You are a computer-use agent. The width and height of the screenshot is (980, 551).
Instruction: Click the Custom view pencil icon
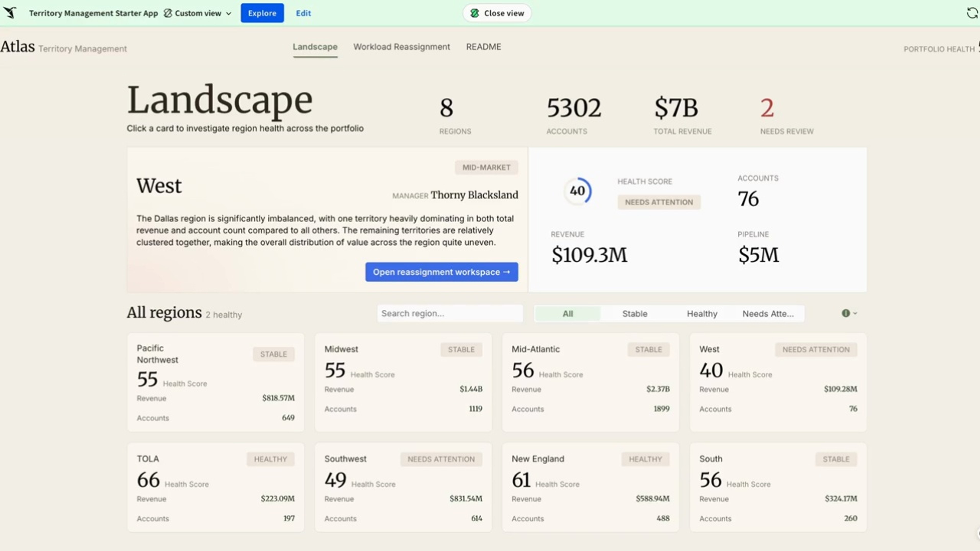[x=168, y=13]
